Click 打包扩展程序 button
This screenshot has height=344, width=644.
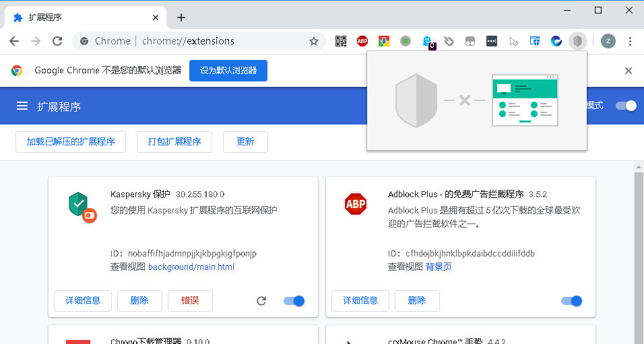pos(174,142)
